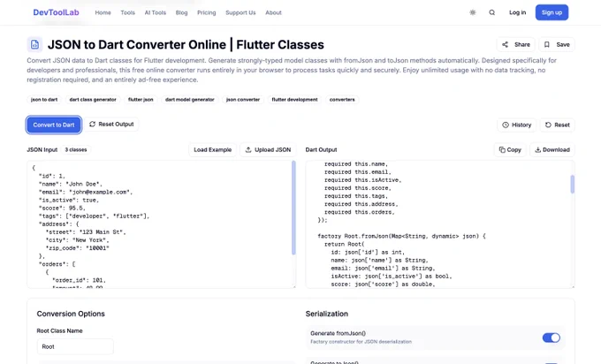Click the '3 classes' badge
Screen dimensions: 601x364
click(x=76, y=150)
